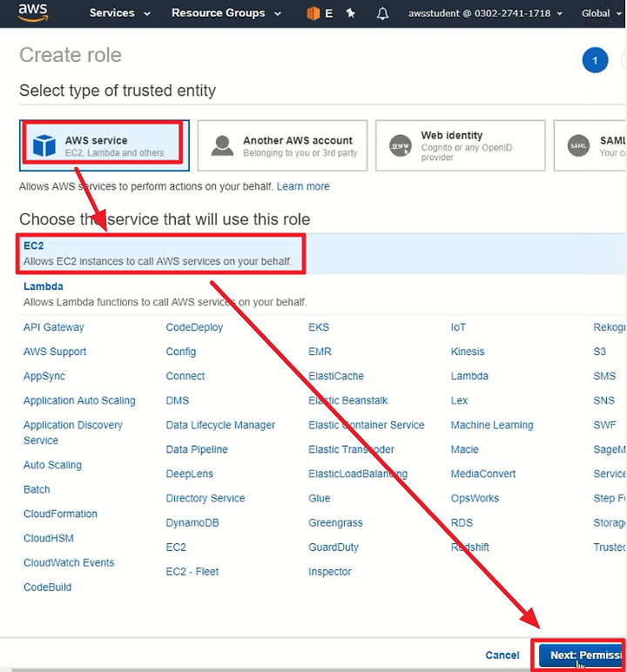Image resolution: width=627 pixels, height=672 pixels.
Task: Select Lex service
Action: pos(459,400)
